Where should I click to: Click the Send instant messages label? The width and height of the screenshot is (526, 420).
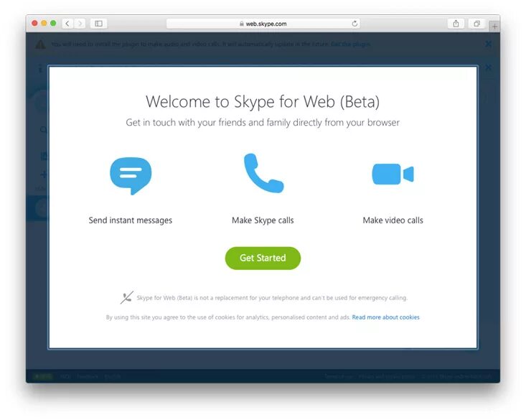point(131,220)
